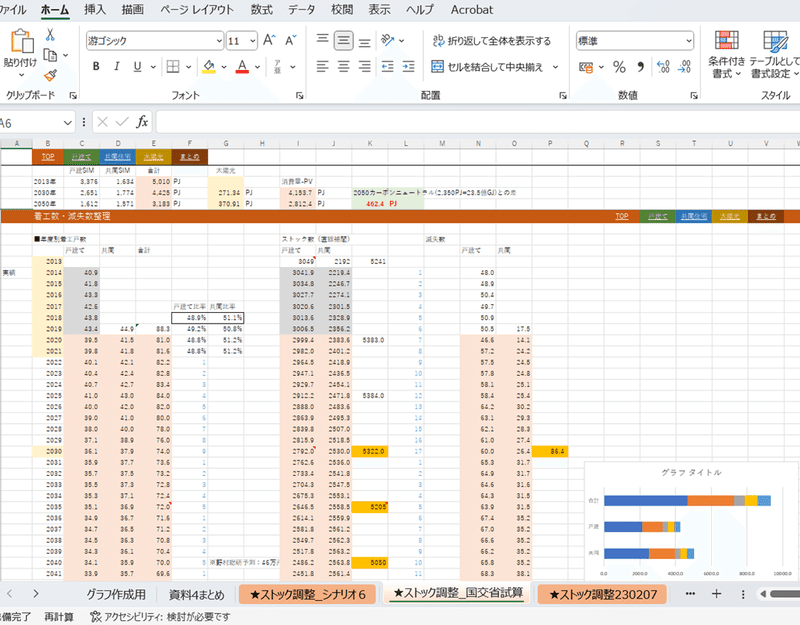Click next sheet navigation arrow
Viewport: 800px width, 625px height.
(x=35, y=594)
